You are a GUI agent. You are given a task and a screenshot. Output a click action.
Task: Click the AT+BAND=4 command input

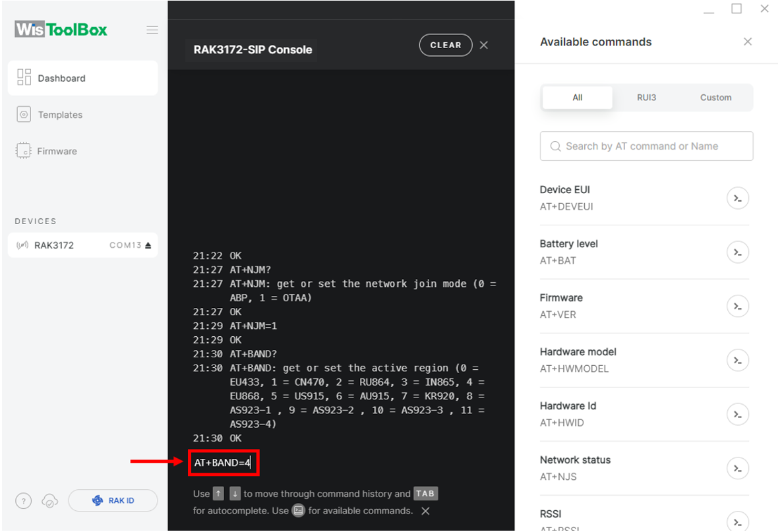(x=224, y=463)
